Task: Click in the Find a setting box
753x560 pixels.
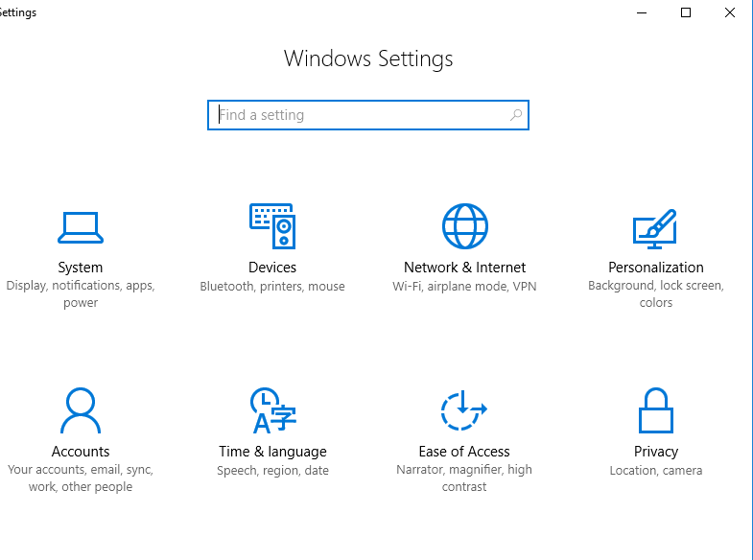Action: tap(368, 115)
